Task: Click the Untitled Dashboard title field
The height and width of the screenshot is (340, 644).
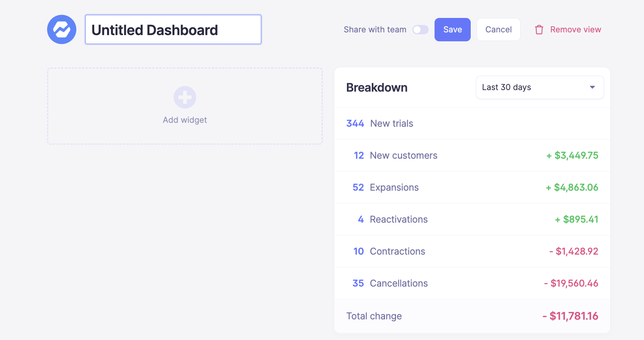Action: click(173, 30)
